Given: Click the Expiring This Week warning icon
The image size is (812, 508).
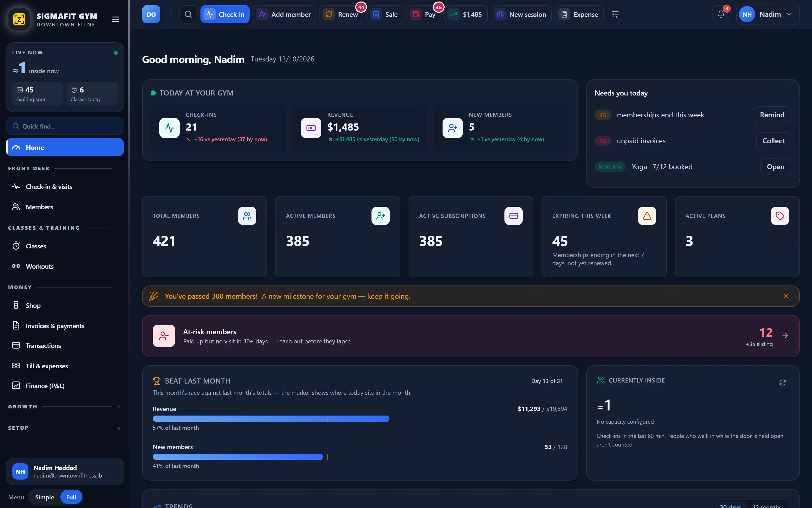Looking at the screenshot, I should click(x=647, y=216).
